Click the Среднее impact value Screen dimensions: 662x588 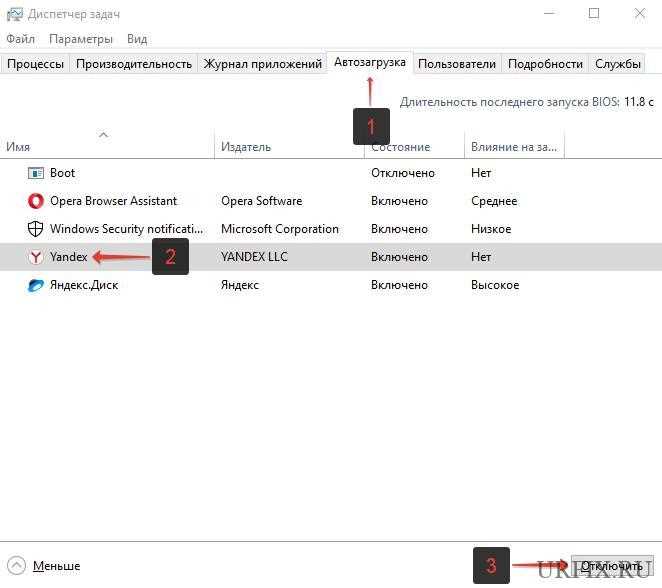tap(494, 201)
